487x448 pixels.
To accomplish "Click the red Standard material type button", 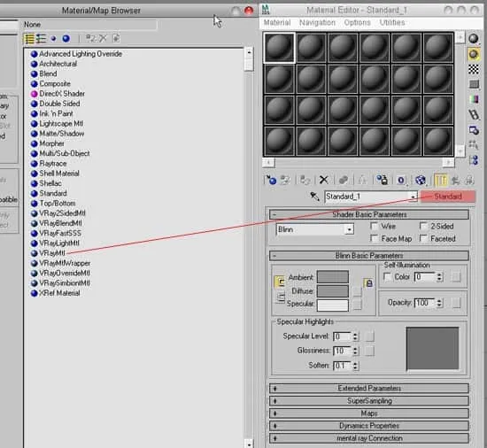I will [447, 197].
